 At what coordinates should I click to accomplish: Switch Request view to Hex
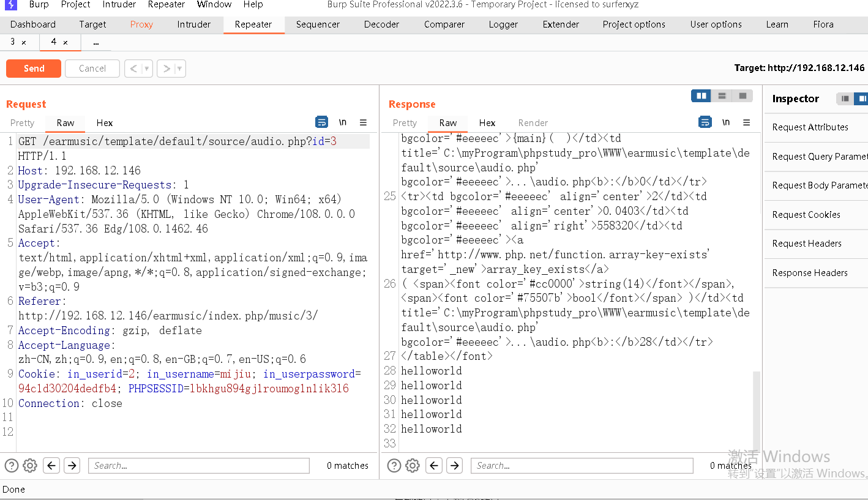tap(105, 122)
